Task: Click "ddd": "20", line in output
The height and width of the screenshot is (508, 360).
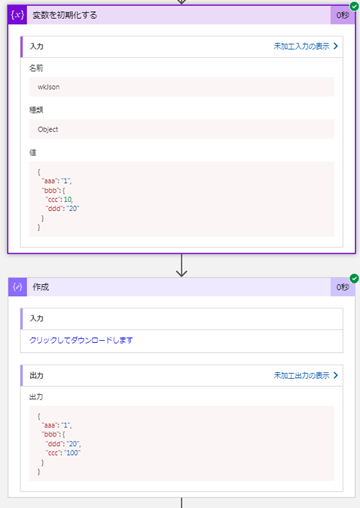Action: (x=63, y=444)
